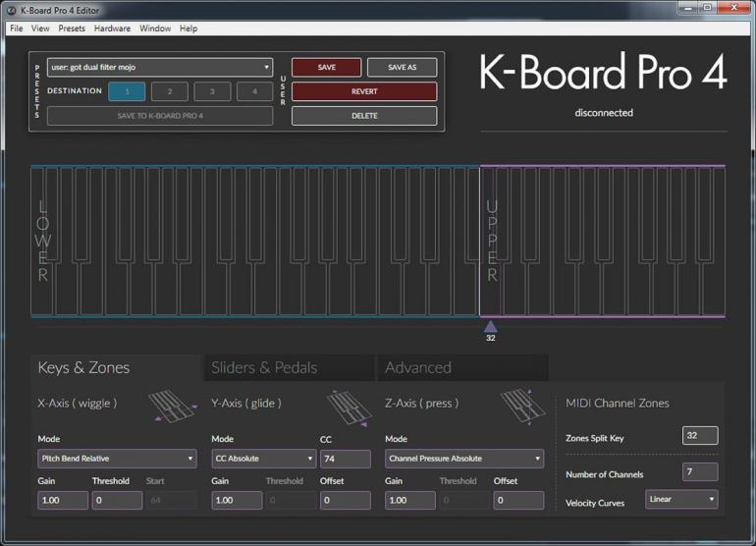
Task: Click the Z-Axis Offset field
Action: point(518,500)
